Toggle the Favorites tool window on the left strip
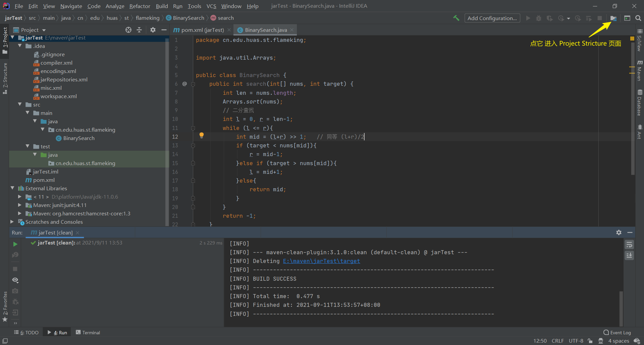 [5, 306]
